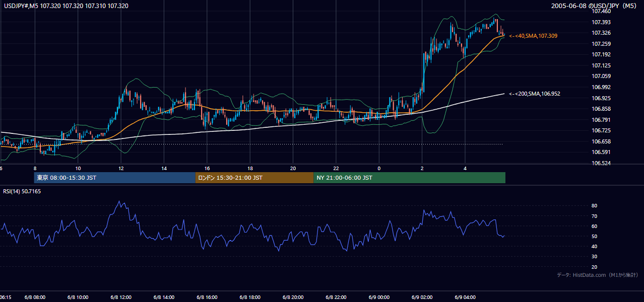This screenshot has height=302, width=644.
Task: Click hour label 0 under price chart
Action: coord(379,168)
